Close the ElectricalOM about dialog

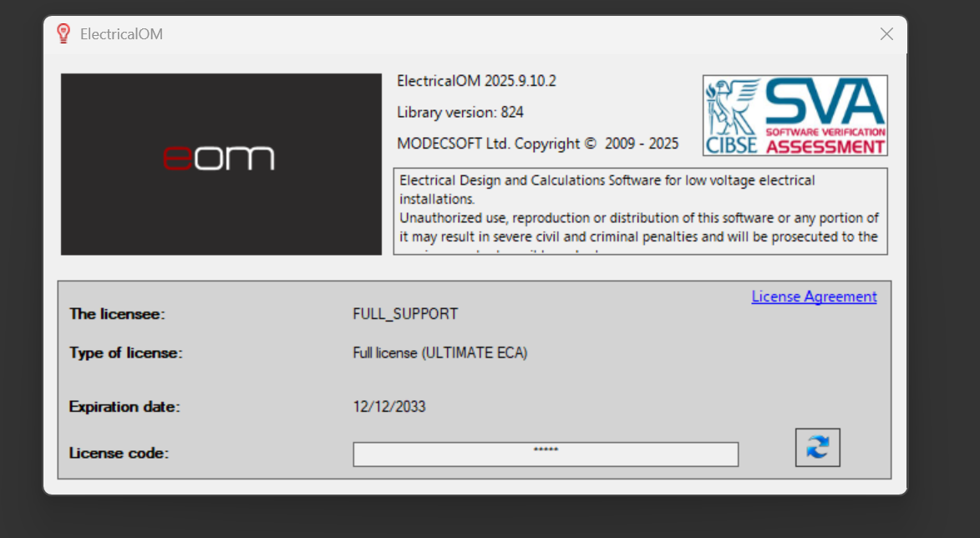[886, 34]
